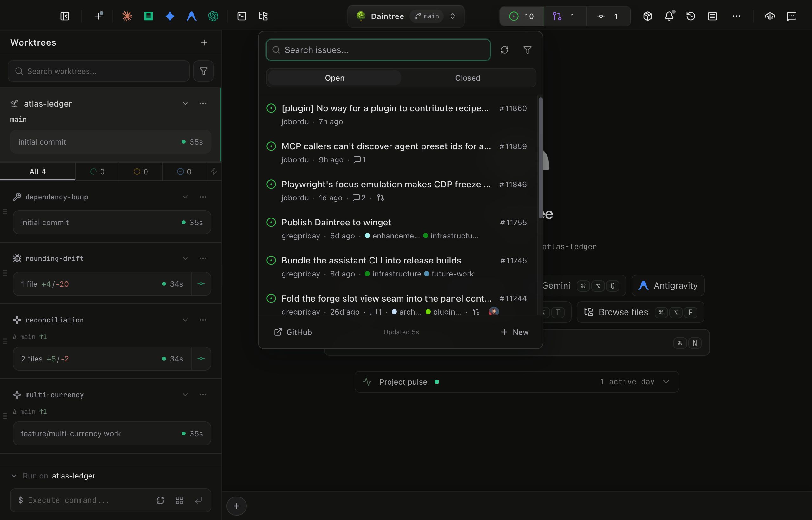
Task: Click the new agent plus icon in toolbar
Action: (x=99, y=16)
